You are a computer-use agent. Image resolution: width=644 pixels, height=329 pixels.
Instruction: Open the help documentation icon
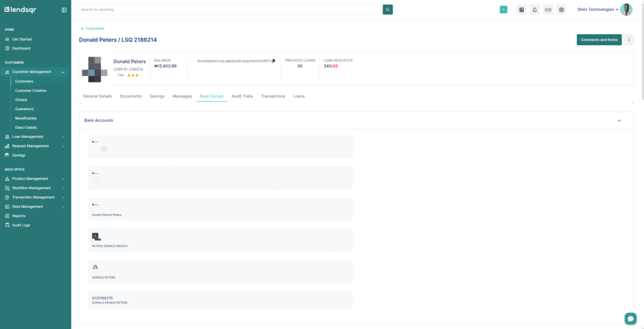tap(521, 9)
